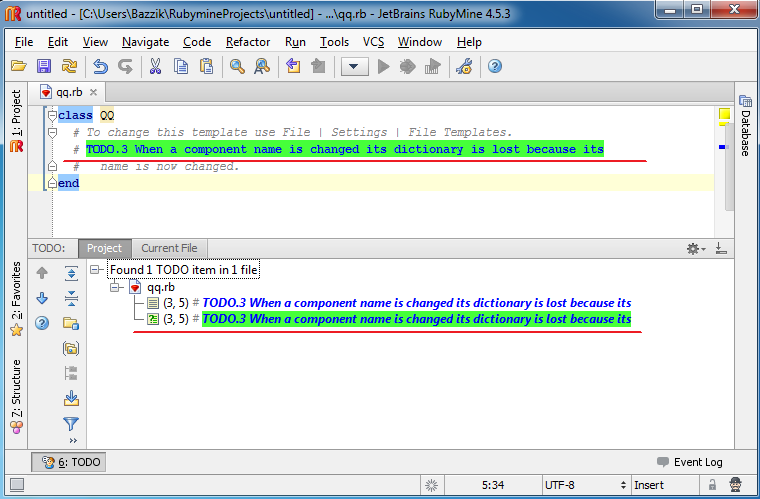Copy selection with the Copy icon

pos(181,66)
